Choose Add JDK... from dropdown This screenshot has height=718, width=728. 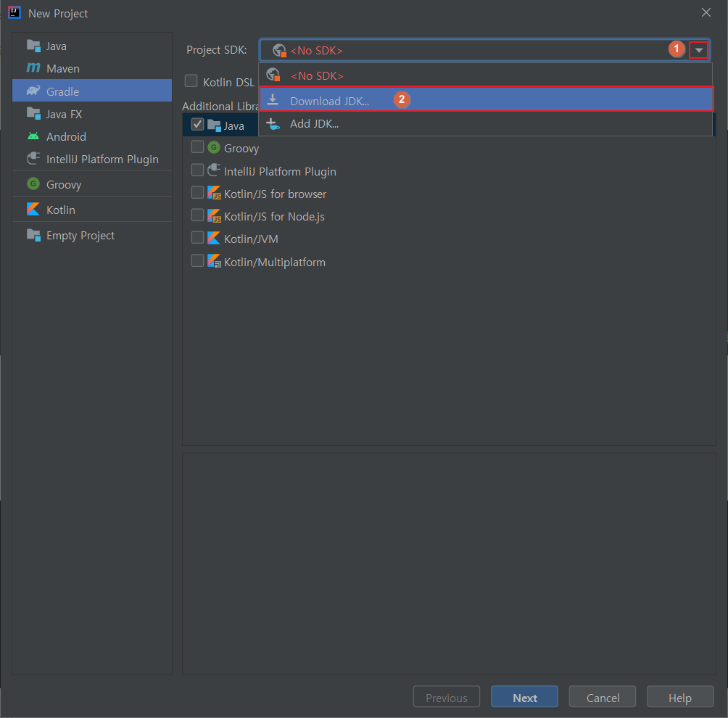click(x=486, y=124)
